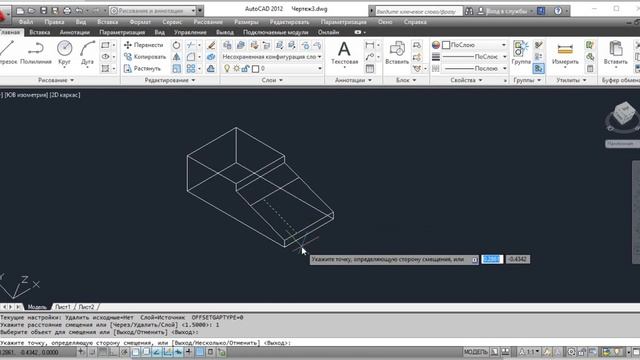Image resolution: width=640 pixels, height=360 pixels.
Task: Toggle layer freeze sun icon
Action: pyautogui.click(x=236, y=69)
